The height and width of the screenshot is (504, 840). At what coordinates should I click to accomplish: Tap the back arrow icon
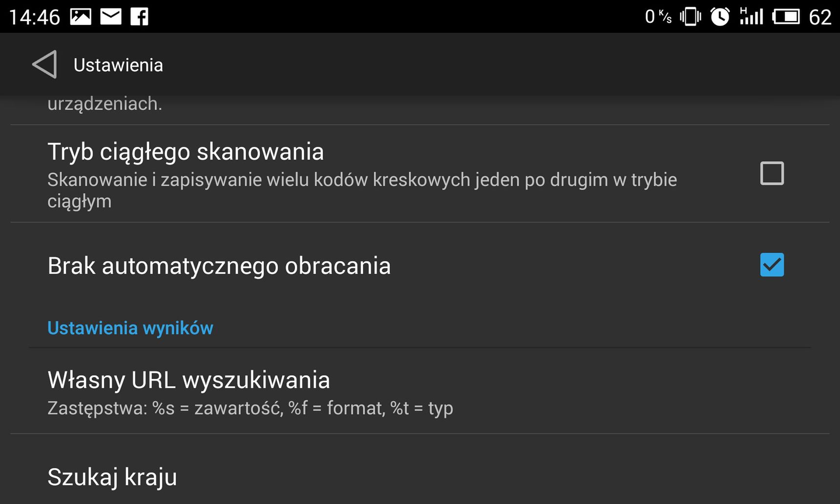click(x=44, y=64)
